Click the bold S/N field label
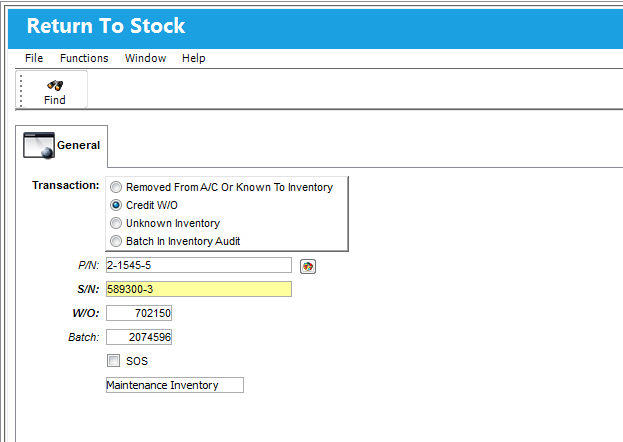This screenshot has width=623, height=442. click(87, 290)
